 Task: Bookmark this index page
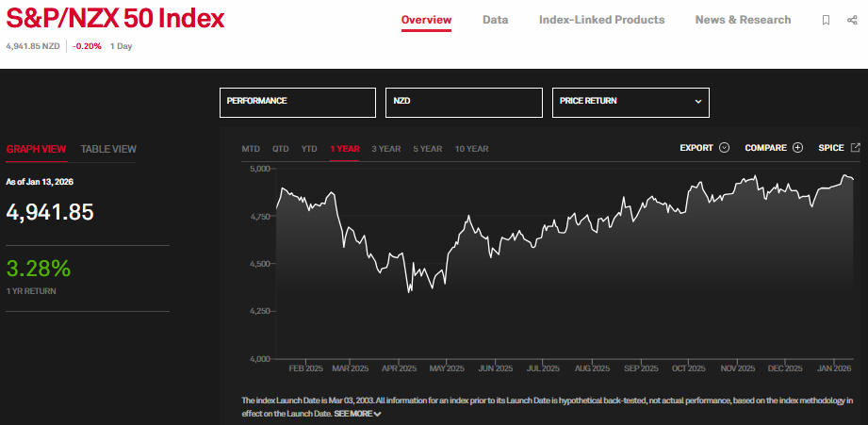pos(826,20)
